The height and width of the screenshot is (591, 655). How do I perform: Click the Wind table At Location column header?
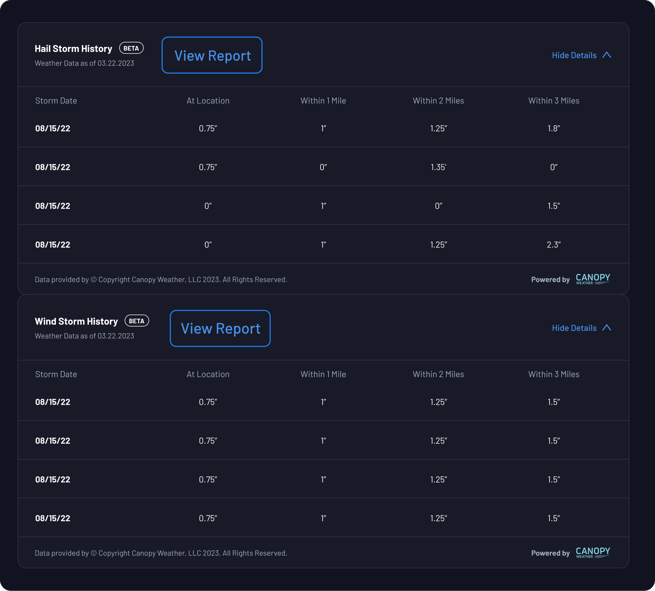coord(208,374)
